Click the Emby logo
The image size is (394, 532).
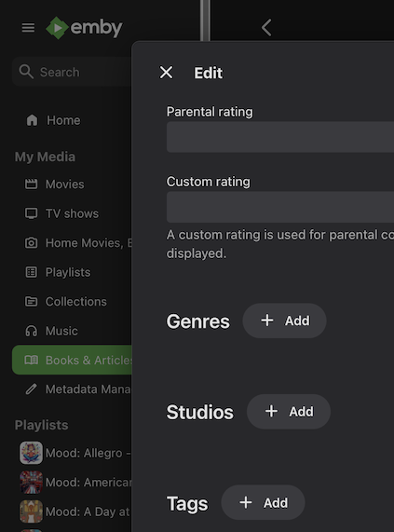point(84,28)
